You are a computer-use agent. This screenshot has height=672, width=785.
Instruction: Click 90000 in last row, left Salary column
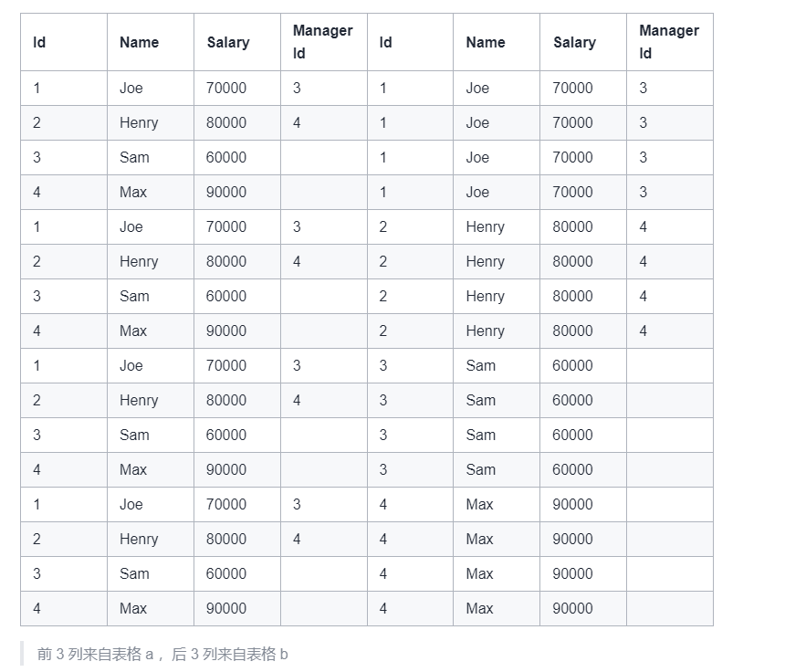coord(226,608)
